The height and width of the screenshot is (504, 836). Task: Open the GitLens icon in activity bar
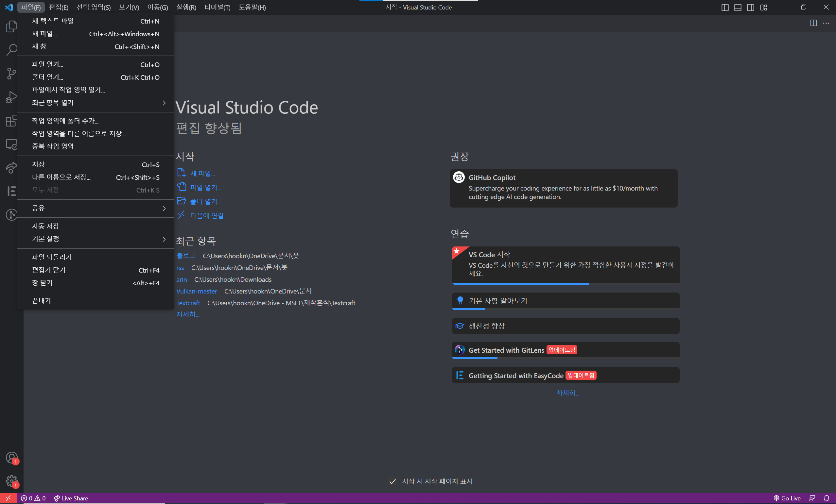tap(11, 215)
